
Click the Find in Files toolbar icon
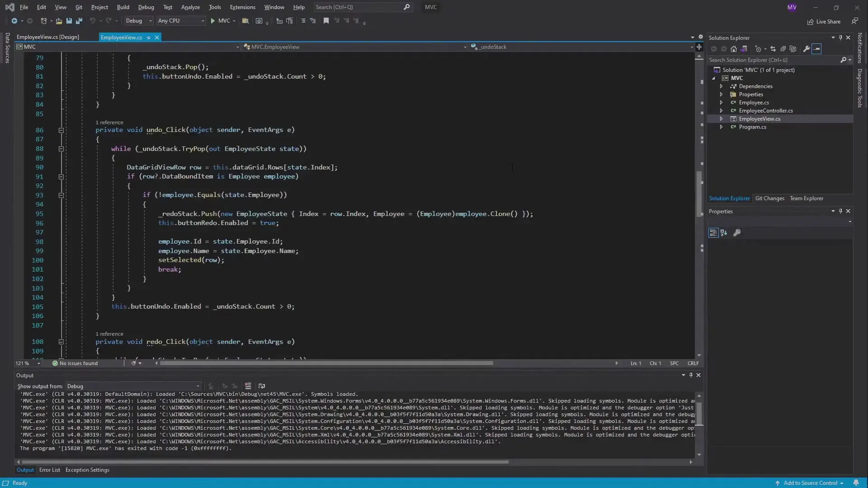click(x=245, y=21)
